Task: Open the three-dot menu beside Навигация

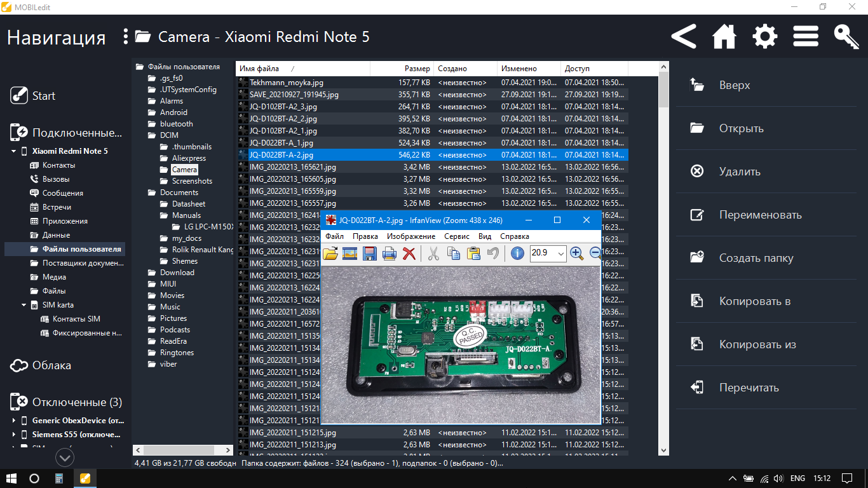Action: click(x=126, y=36)
